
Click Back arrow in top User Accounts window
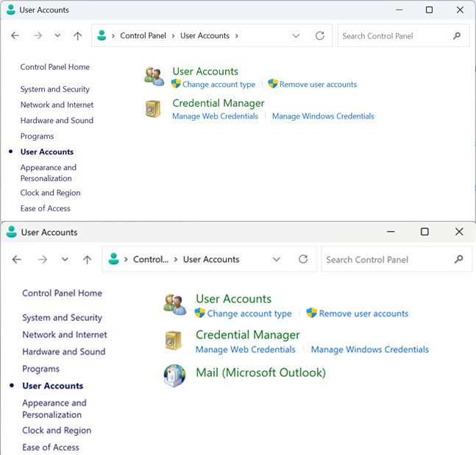pyautogui.click(x=15, y=36)
